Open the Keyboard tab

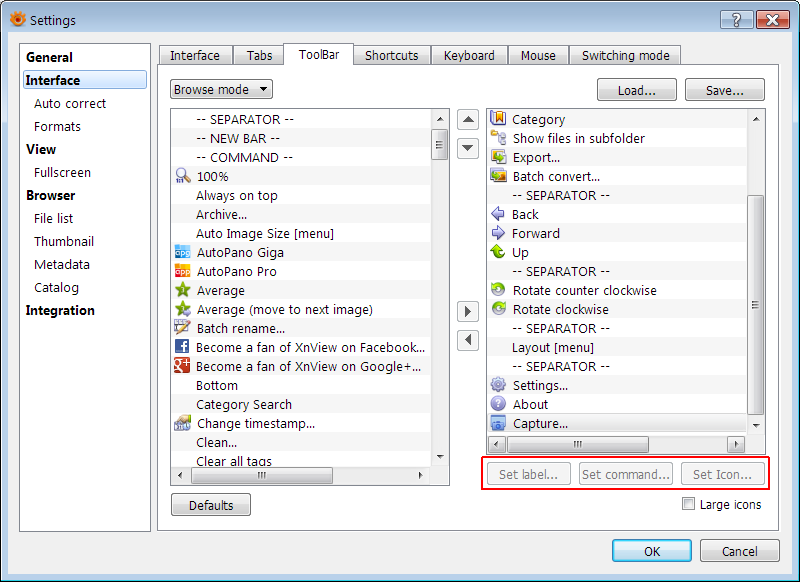click(469, 55)
